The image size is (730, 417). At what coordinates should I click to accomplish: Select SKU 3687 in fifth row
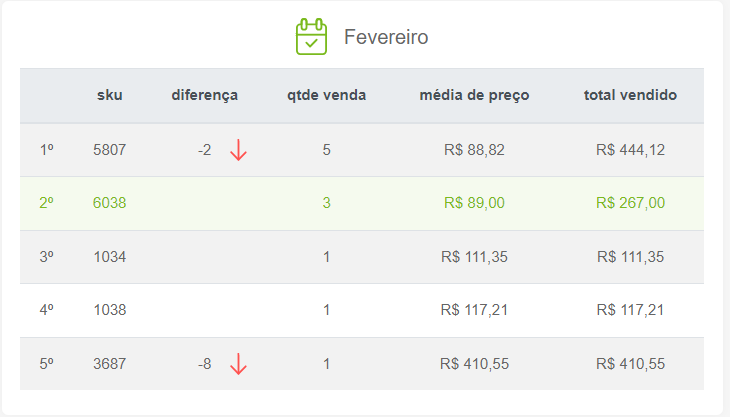pyautogui.click(x=109, y=364)
